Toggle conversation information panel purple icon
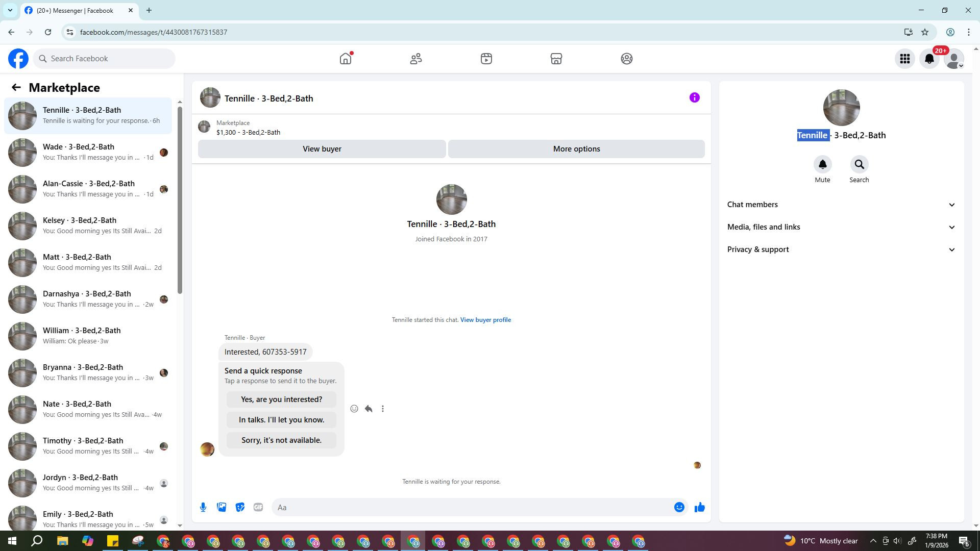The width and height of the screenshot is (980, 551). tap(694, 97)
